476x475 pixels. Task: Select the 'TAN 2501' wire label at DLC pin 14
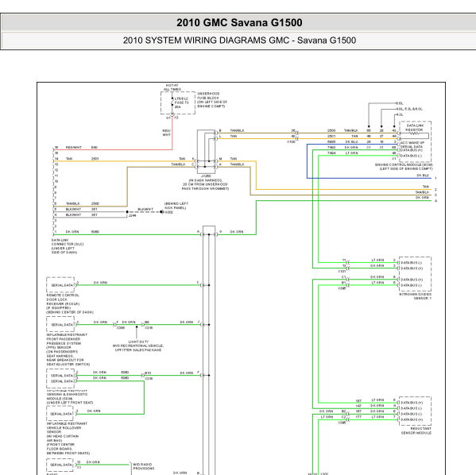click(82, 159)
